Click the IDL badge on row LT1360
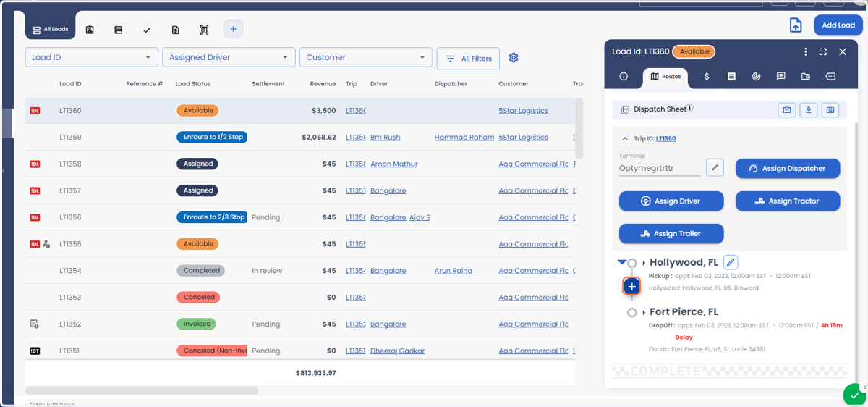 (35, 111)
